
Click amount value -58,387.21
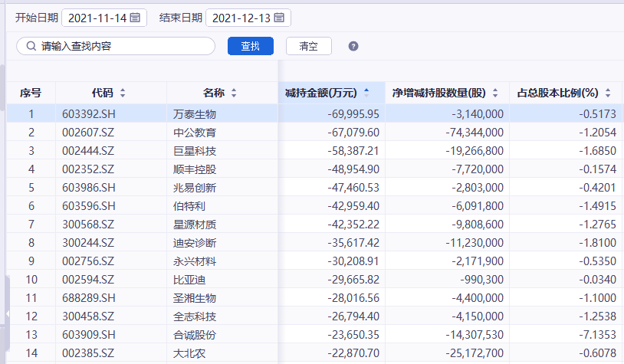coord(353,151)
